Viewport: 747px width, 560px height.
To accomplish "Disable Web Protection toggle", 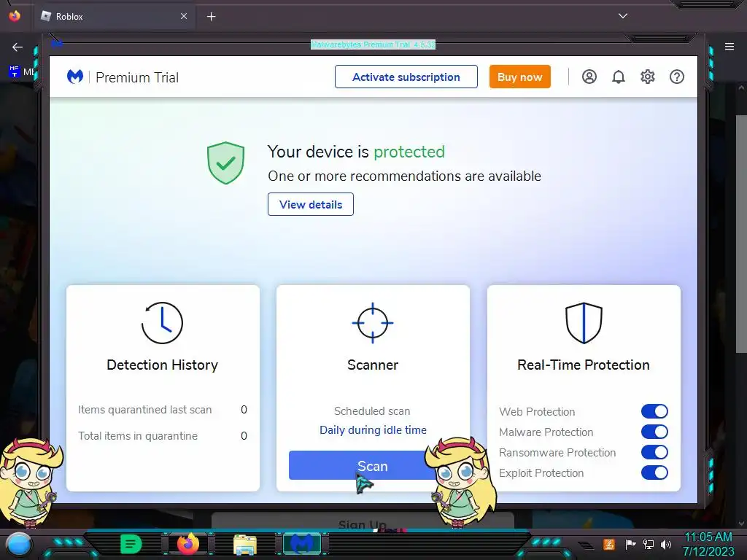I will point(654,411).
